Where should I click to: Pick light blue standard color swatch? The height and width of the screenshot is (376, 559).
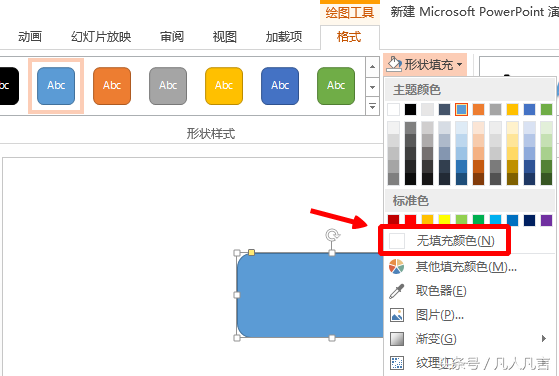(495, 220)
